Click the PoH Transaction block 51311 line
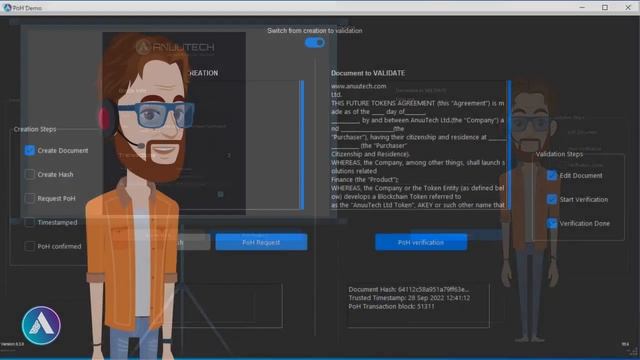The width and height of the screenshot is (640, 360). click(391, 306)
